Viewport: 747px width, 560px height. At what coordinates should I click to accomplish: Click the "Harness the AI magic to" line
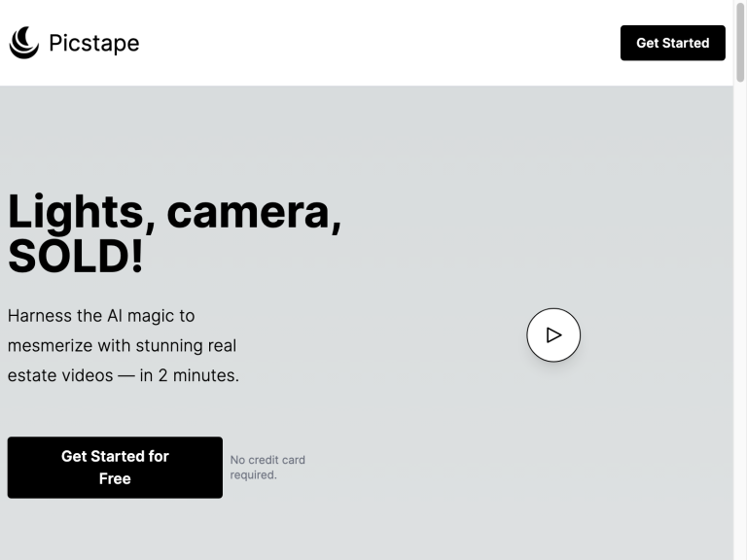pyautogui.click(x=101, y=316)
